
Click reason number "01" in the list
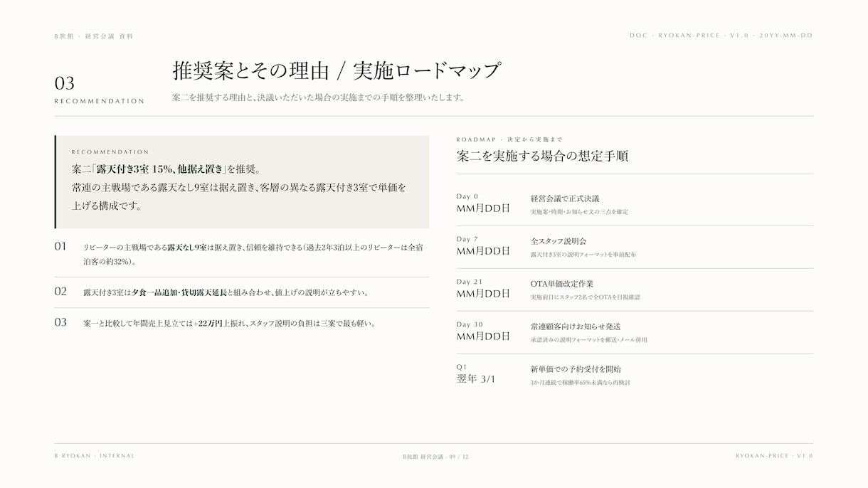[60, 246]
